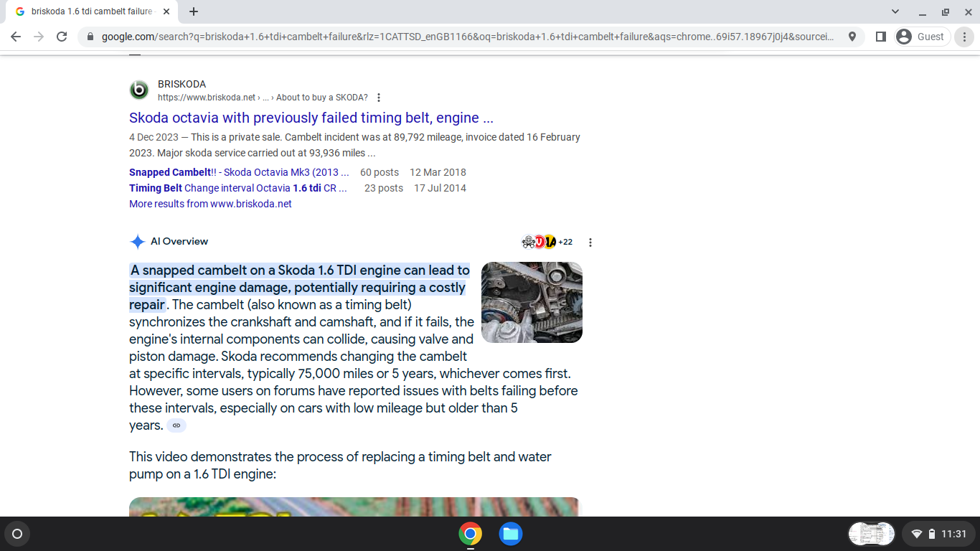The width and height of the screenshot is (980, 551).
Task: Click the '23 posts' text
Action: pos(384,188)
